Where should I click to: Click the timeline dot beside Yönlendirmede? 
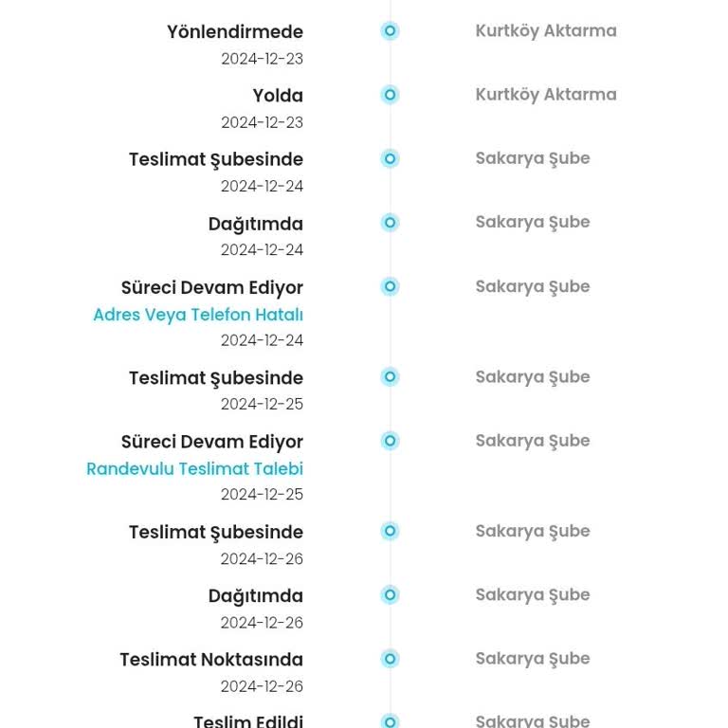390,31
